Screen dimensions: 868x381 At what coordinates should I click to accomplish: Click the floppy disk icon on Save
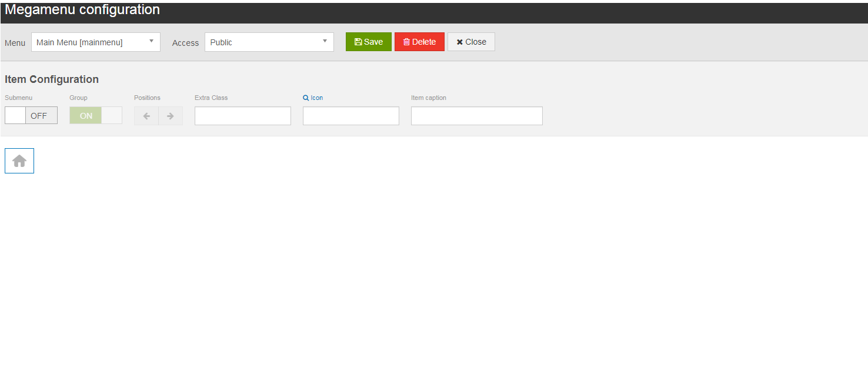click(x=359, y=41)
